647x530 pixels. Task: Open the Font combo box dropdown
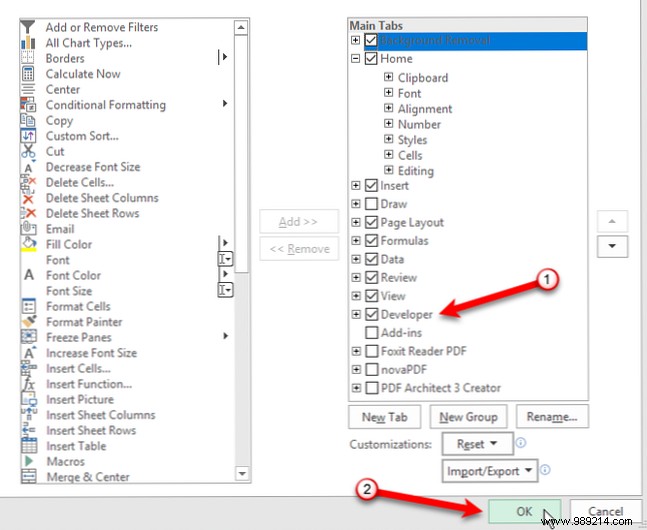225,259
